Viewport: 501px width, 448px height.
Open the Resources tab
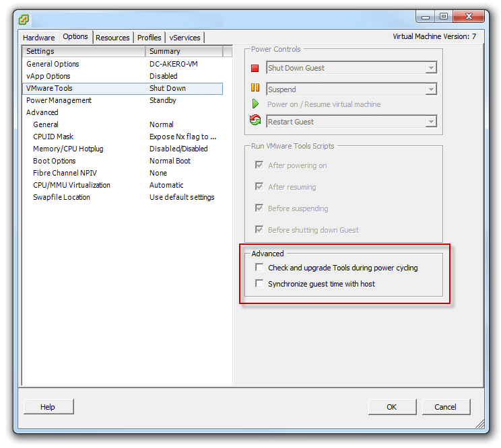click(x=112, y=38)
